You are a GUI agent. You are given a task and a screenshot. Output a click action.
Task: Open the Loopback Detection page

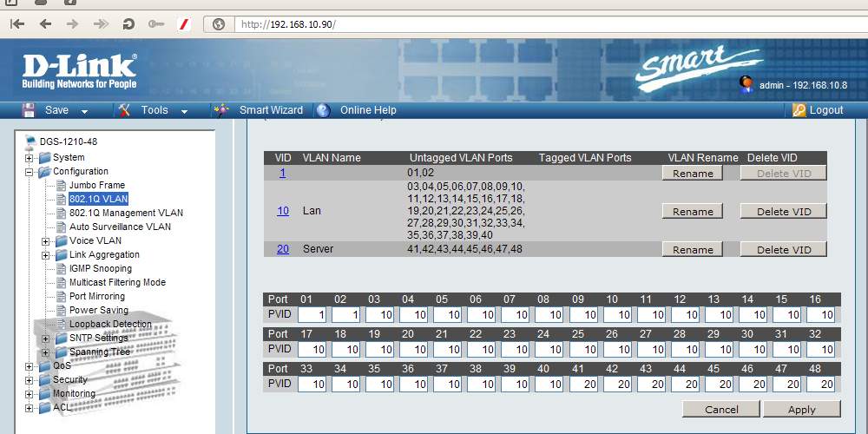(x=110, y=324)
